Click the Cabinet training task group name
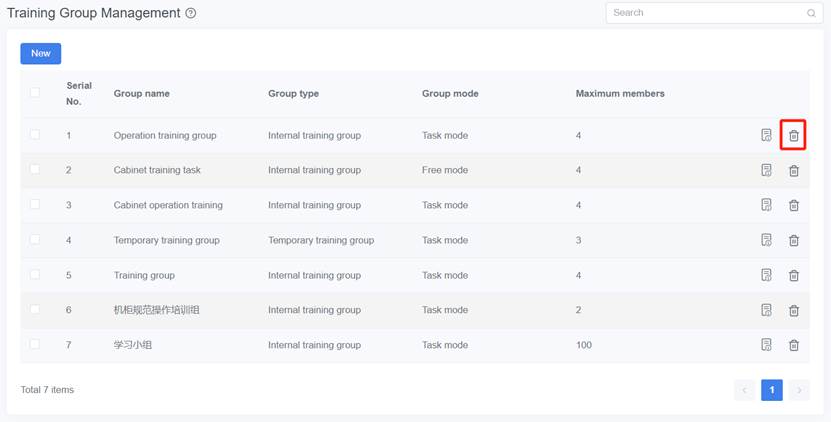Image resolution: width=831 pixels, height=422 pixels. coord(157,170)
